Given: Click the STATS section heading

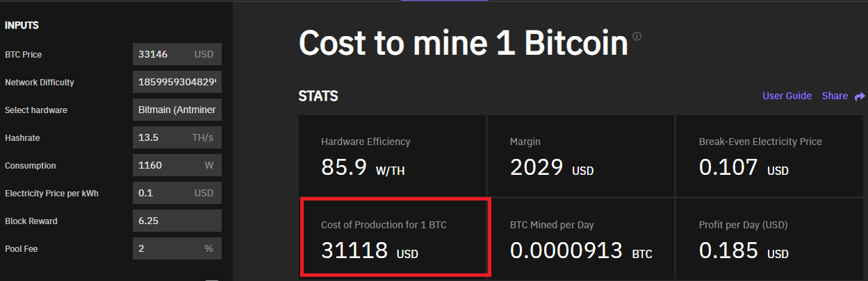Looking at the screenshot, I should pyautogui.click(x=318, y=96).
